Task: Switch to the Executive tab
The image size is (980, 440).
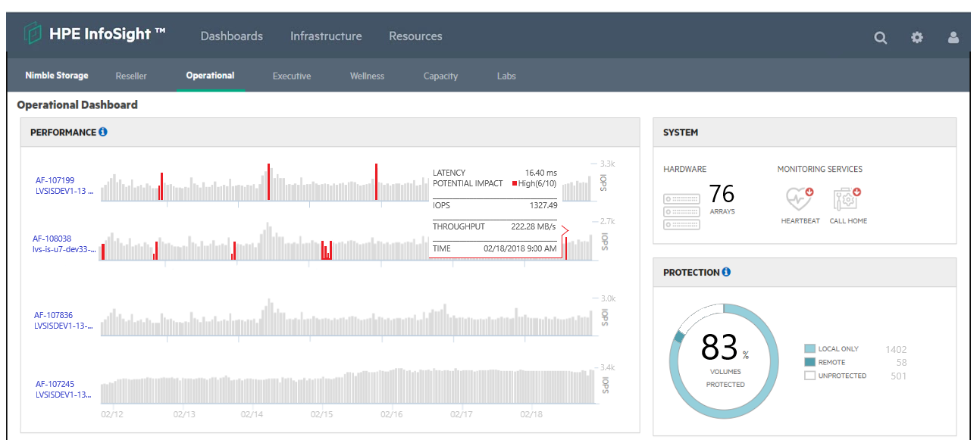Action: click(292, 76)
